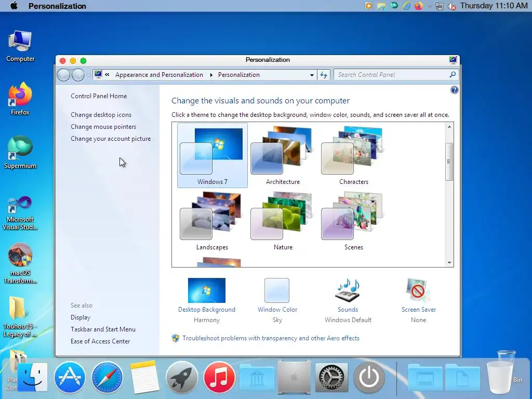Click the refresh button beside address bar

[324, 75]
